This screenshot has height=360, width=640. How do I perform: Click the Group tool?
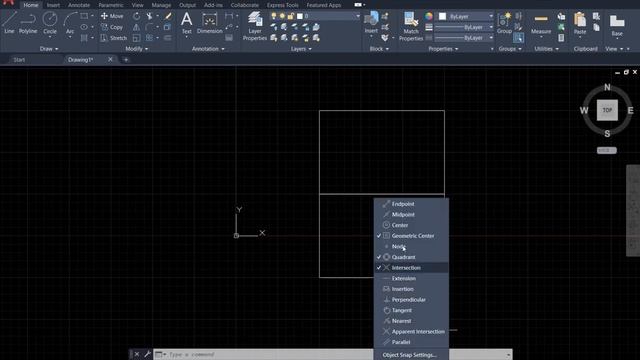pos(504,22)
